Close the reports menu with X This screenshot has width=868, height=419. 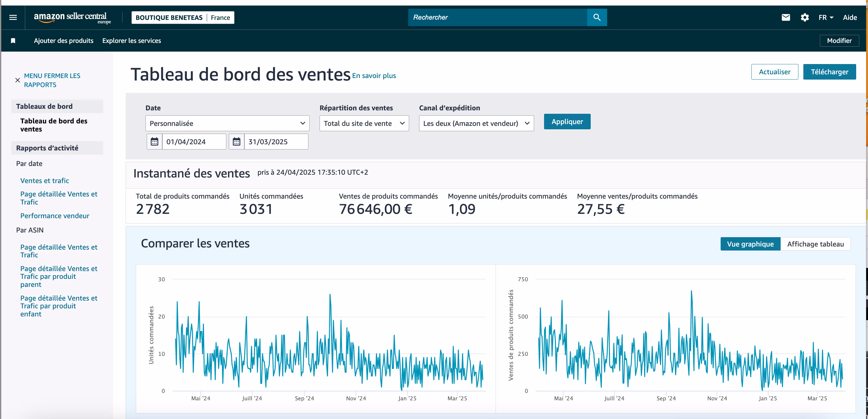[x=17, y=80]
